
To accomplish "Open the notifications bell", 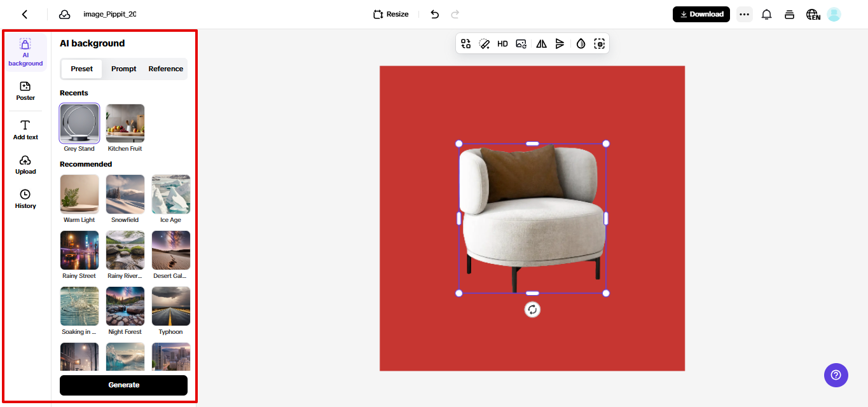I will pyautogui.click(x=766, y=13).
